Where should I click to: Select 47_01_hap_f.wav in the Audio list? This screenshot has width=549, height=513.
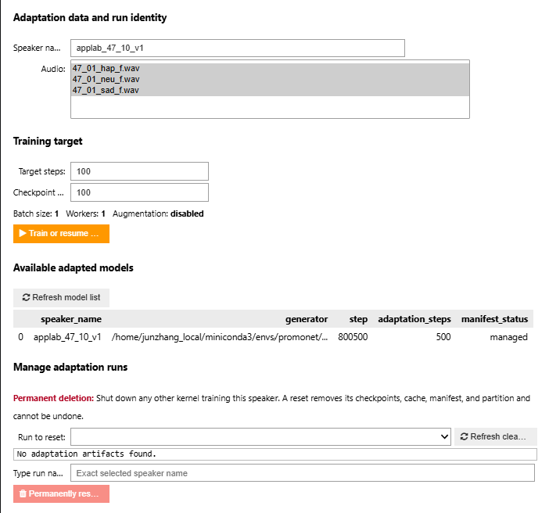[x=270, y=68]
